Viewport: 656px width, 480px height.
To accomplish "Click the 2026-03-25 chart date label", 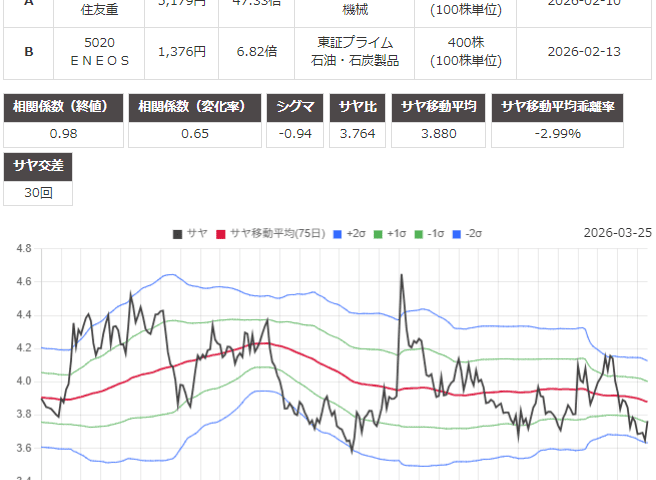I will [x=617, y=233].
